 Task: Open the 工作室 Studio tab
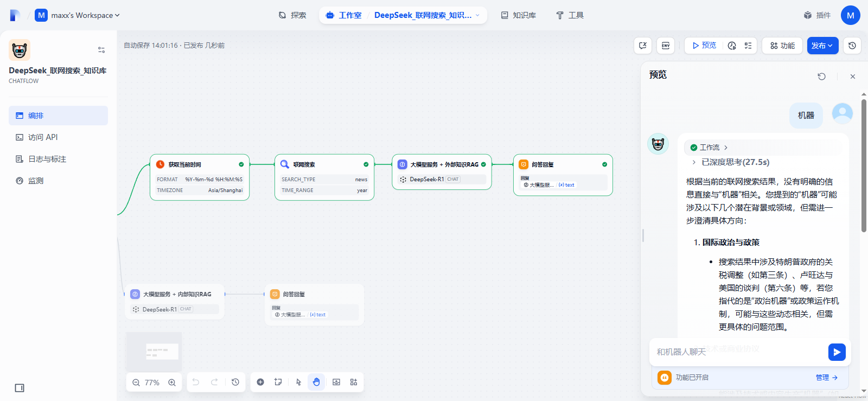point(343,15)
